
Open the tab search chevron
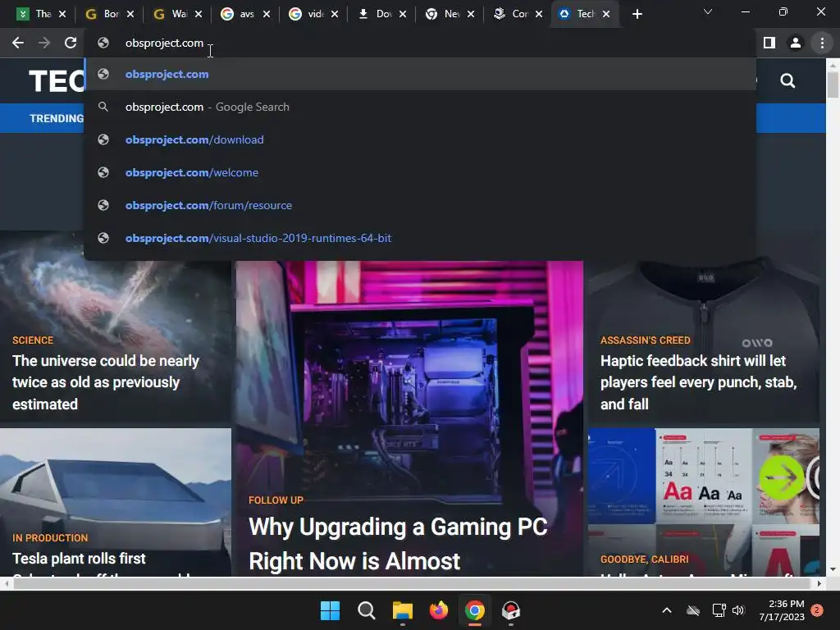(x=708, y=11)
